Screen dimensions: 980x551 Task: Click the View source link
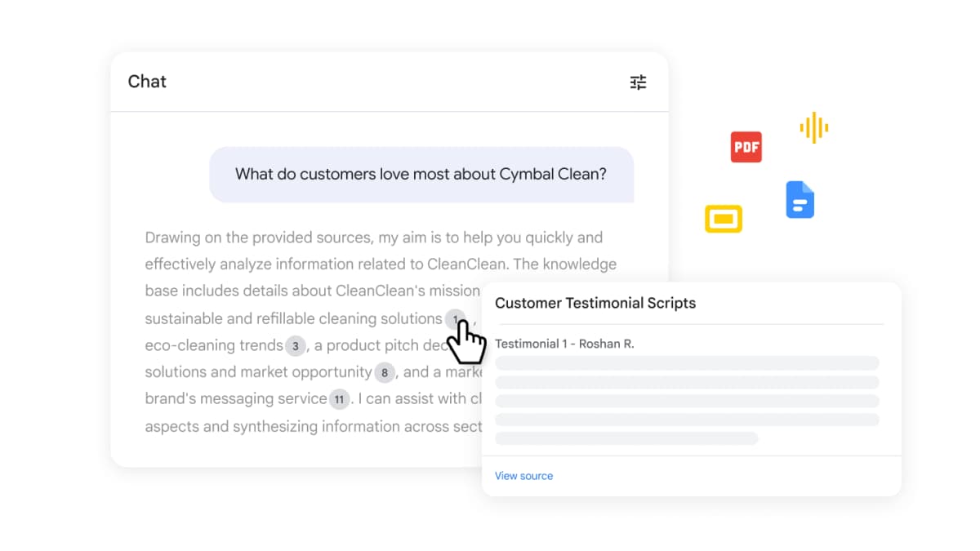click(523, 476)
